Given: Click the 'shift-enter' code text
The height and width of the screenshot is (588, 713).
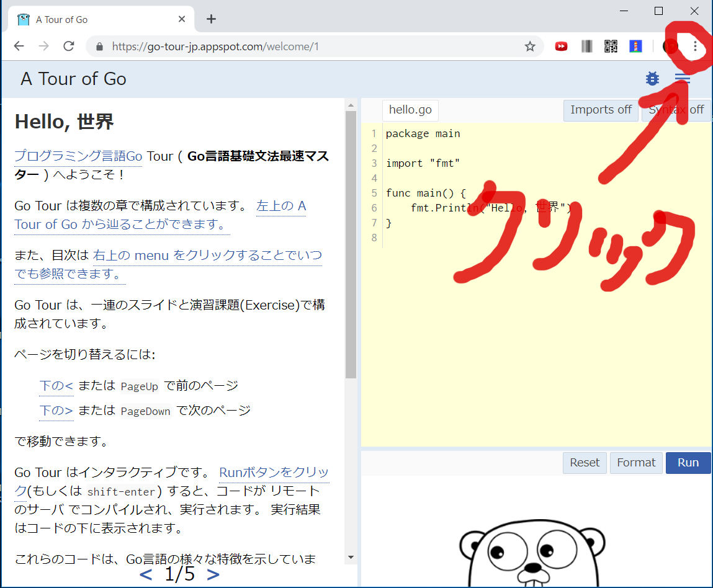Looking at the screenshot, I should (x=122, y=492).
